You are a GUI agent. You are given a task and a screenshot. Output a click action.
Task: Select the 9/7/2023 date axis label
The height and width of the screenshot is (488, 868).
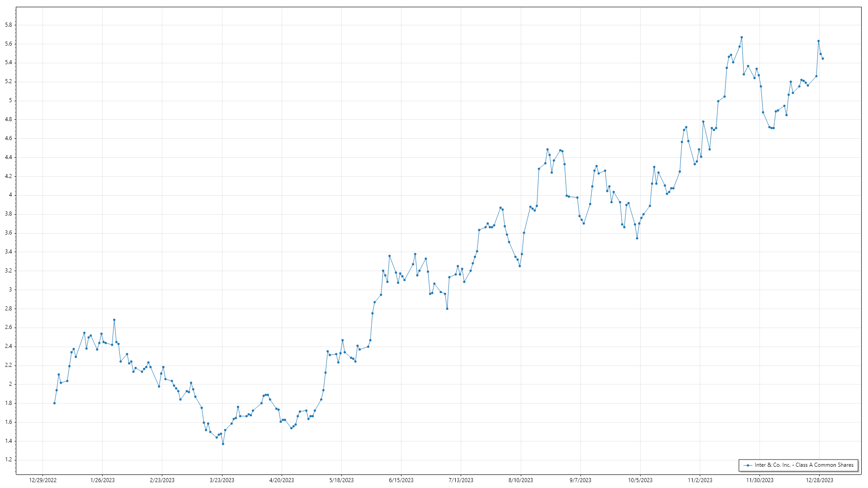[x=580, y=480]
